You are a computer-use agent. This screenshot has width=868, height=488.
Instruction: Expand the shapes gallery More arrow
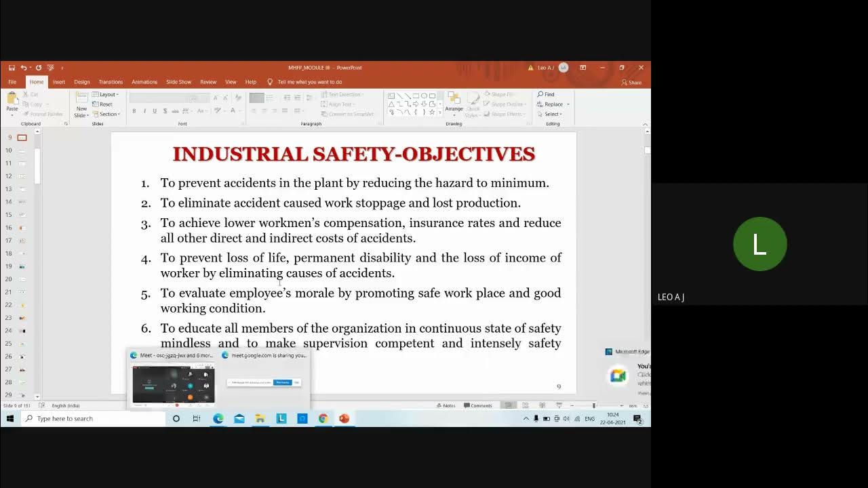441,113
